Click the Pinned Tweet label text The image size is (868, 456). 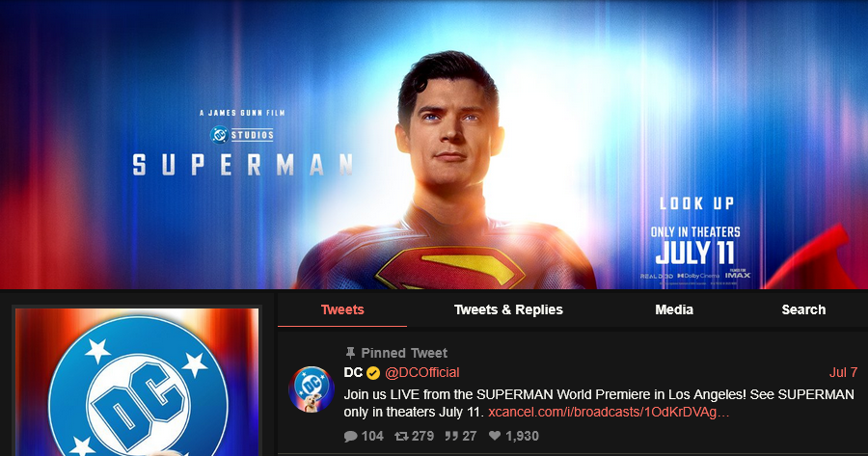pyautogui.click(x=404, y=353)
